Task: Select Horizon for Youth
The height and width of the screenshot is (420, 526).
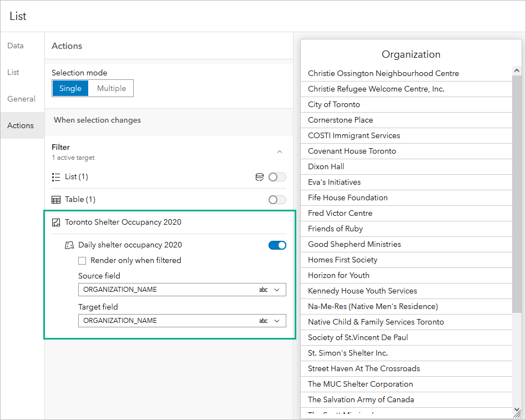Action: 406,275
